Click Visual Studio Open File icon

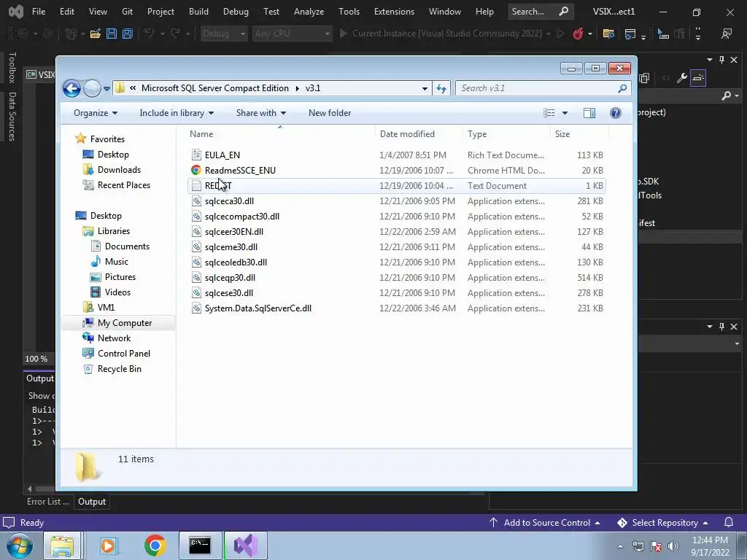pos(96,34)
